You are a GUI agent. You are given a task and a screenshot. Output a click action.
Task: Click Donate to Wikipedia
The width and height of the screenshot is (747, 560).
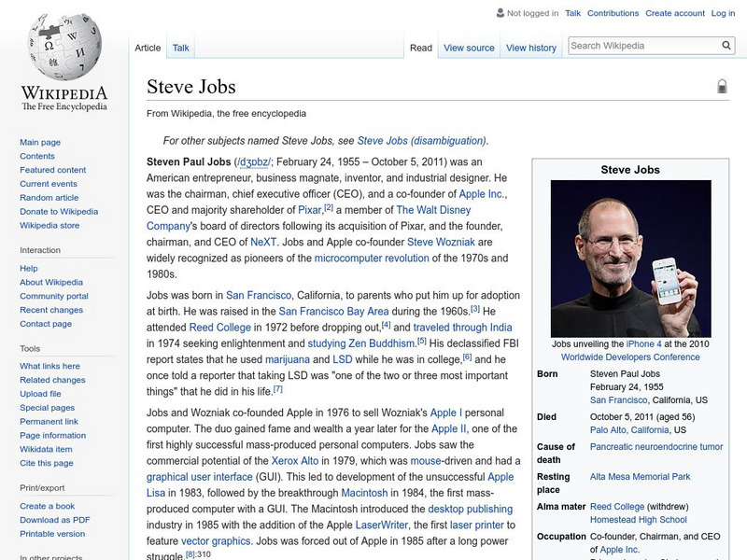coord(59,211)
